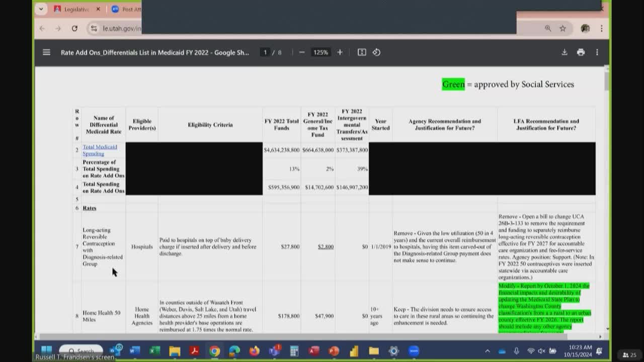Bookmark this page with star
Image resolution: width=644 pixels, height=362 pixels.
[x=562, y=29]
